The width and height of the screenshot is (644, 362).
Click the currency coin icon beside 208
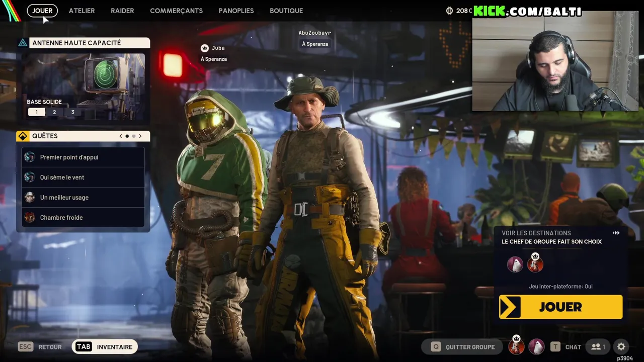(449, 11)
